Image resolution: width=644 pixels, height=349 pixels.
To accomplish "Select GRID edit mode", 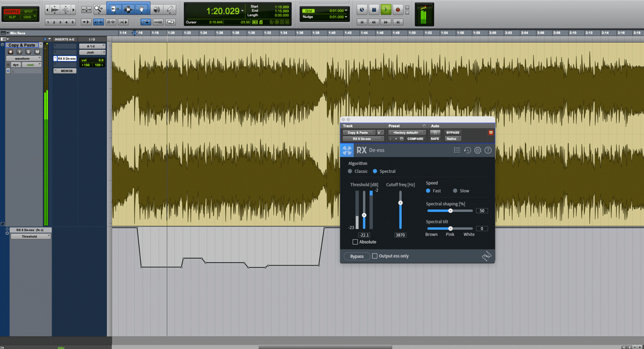I will click(x=29, y=17).
